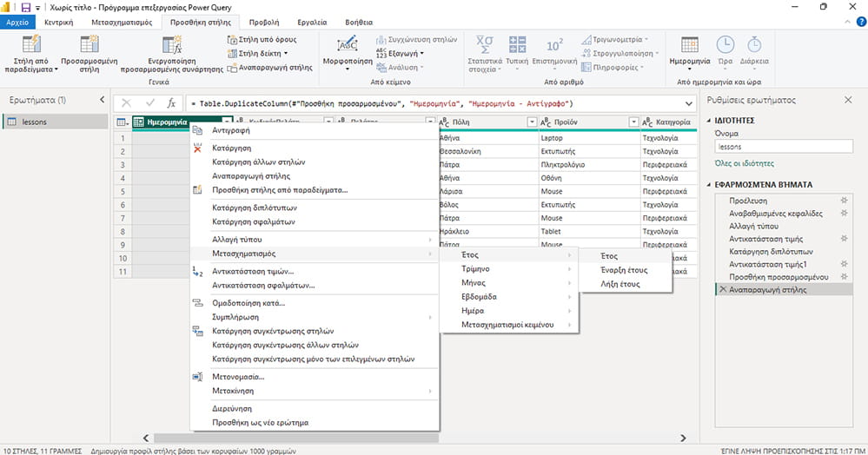Choose 'Προσθήκη στήλης από παραδείγματα...' entry
The image size is (868, 455).
click(280, 190)
